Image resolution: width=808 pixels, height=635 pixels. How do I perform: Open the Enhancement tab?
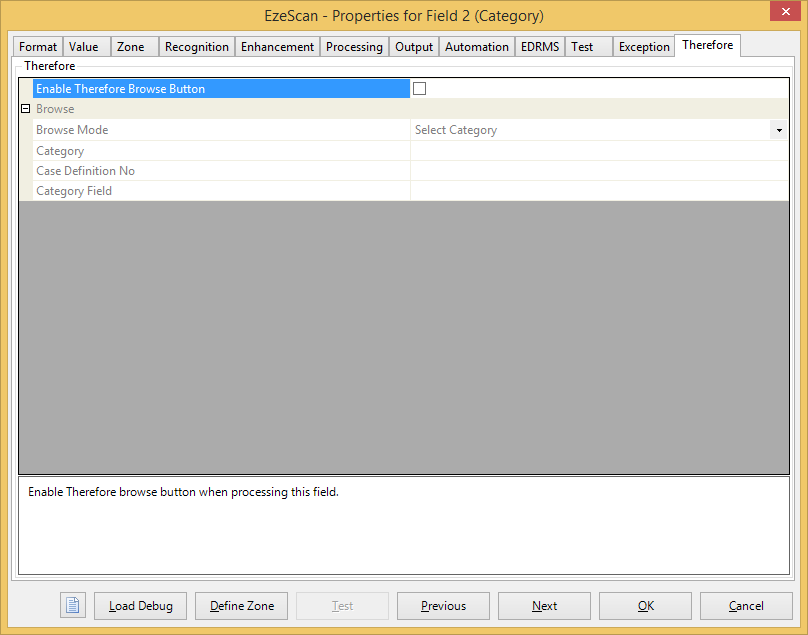277,47
